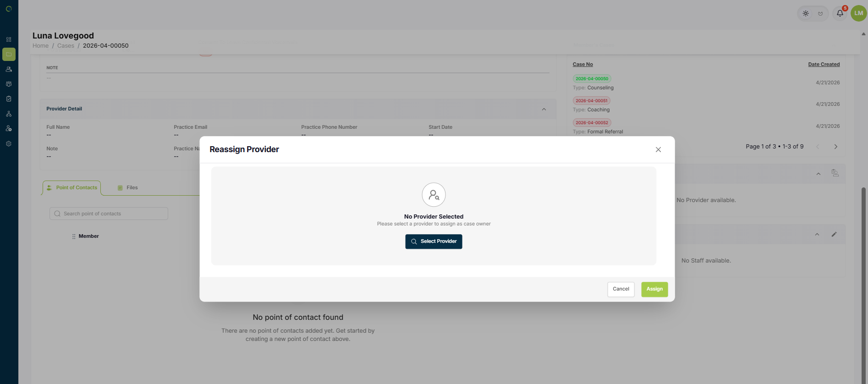Click the 'No point of contact found' heading
Viewport: 868px width, 384px height.
pyautogui.click(x=298, y=317)
